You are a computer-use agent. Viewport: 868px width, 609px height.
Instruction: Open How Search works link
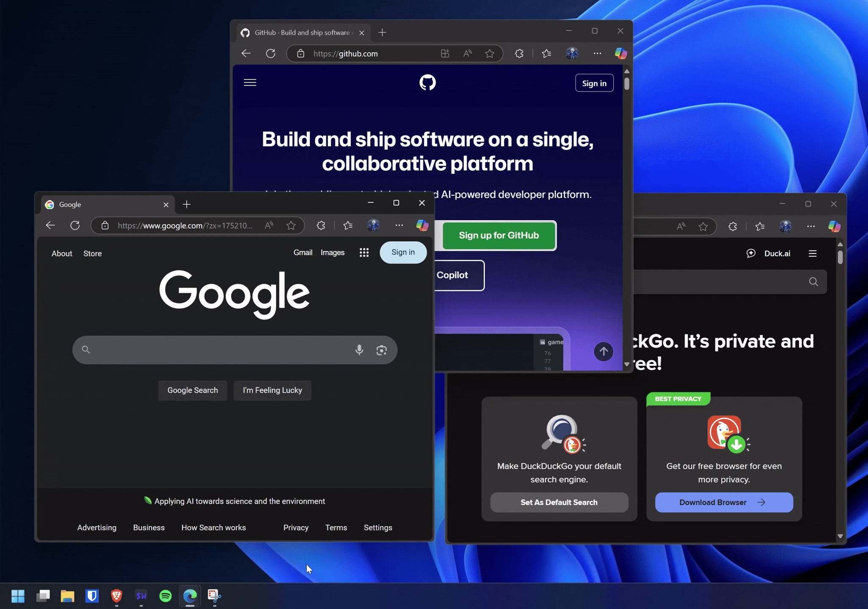coord(214,528)
